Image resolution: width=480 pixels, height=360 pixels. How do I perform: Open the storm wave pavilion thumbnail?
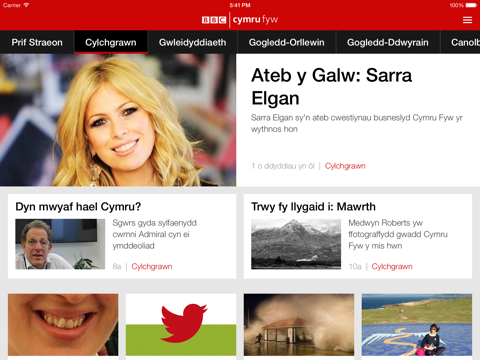click(299, 324)
